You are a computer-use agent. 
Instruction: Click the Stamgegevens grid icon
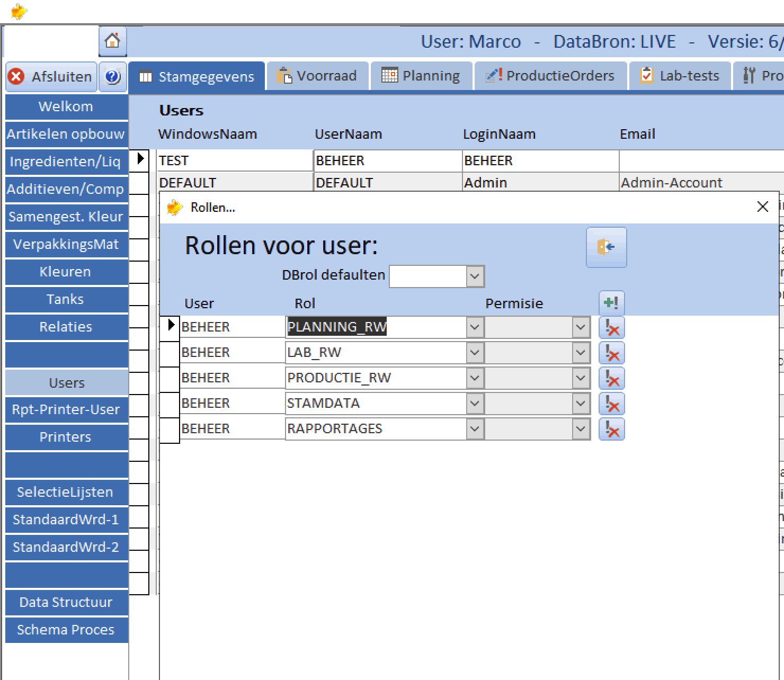click(x=146, y=76)
